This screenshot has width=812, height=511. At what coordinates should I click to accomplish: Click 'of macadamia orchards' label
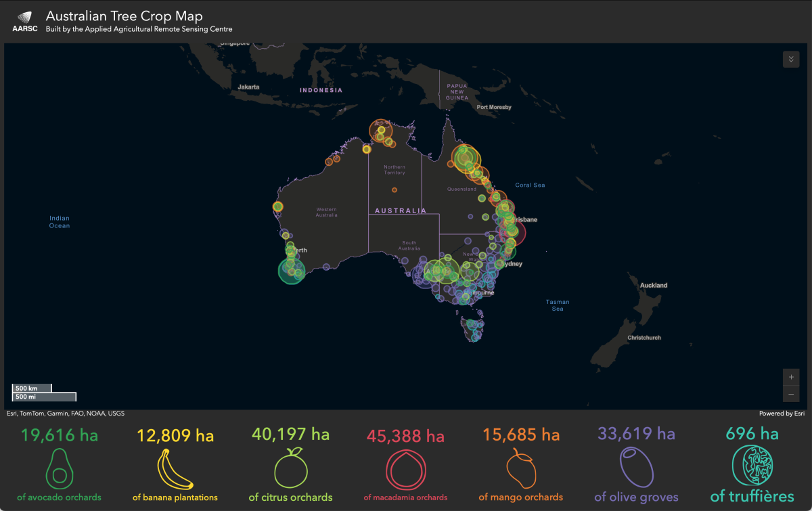pos(405,497)
